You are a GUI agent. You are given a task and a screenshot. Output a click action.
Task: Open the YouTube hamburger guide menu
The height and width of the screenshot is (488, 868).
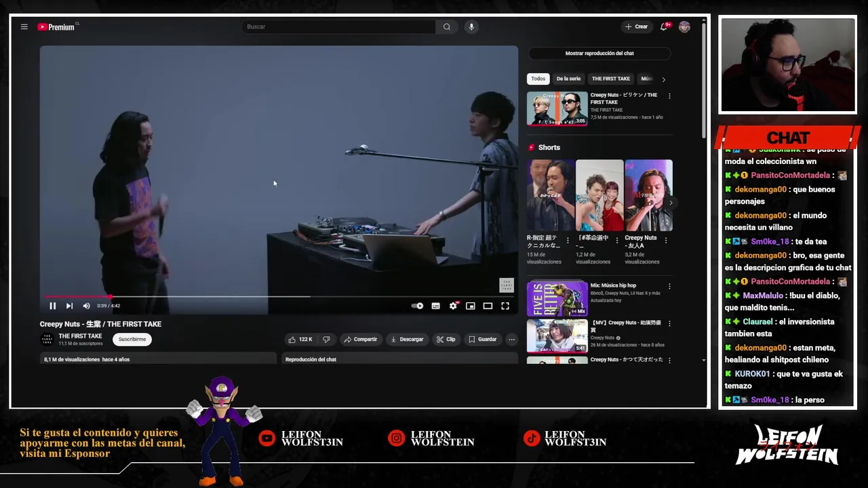[x=24, y=27]
